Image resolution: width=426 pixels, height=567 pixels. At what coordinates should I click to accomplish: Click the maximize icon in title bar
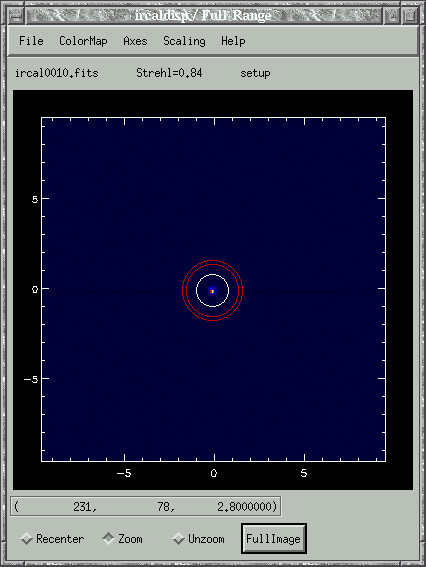(x=410, y=16)
